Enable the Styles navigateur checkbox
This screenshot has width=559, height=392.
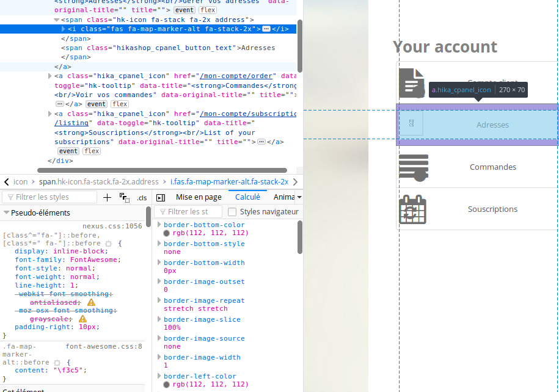[232, 212]
